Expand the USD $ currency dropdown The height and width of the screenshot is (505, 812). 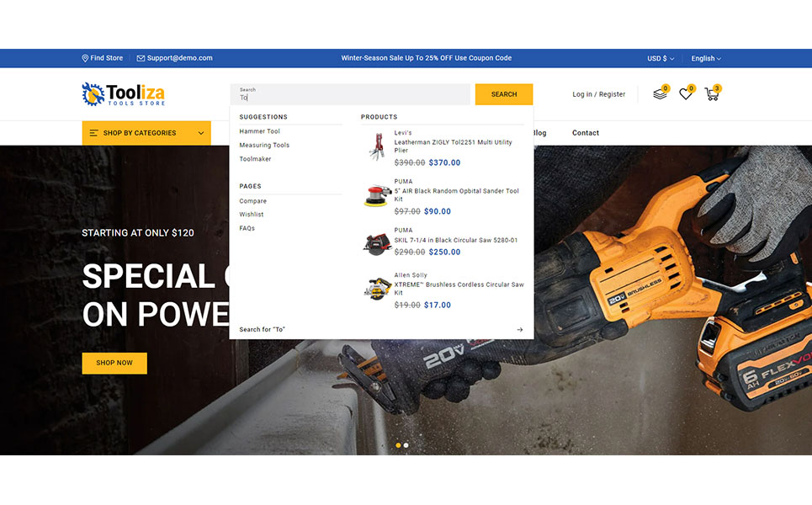[661, 59]
